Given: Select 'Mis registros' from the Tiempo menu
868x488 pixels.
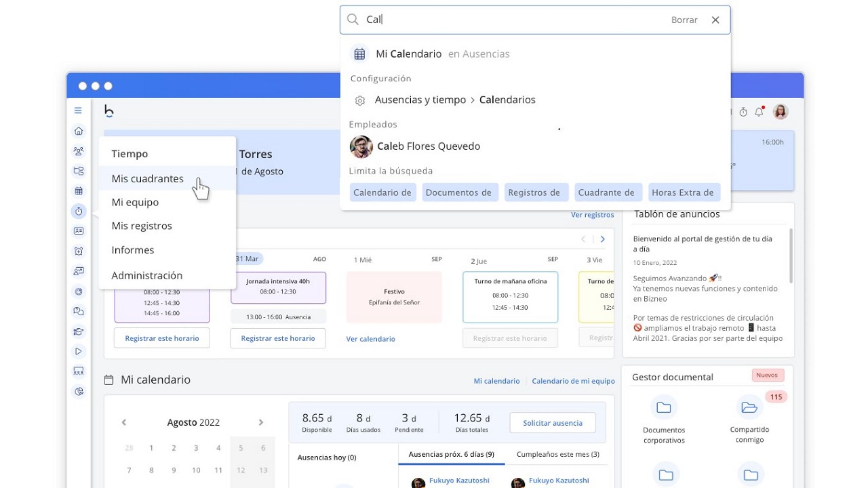Looking at the screenshot, I should pyautogui.click(x=142, y=226).
